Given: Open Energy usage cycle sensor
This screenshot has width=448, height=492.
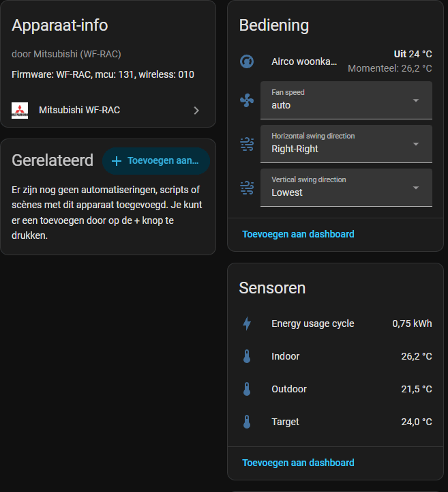Looking at the screenshot, I should point(335,323).
